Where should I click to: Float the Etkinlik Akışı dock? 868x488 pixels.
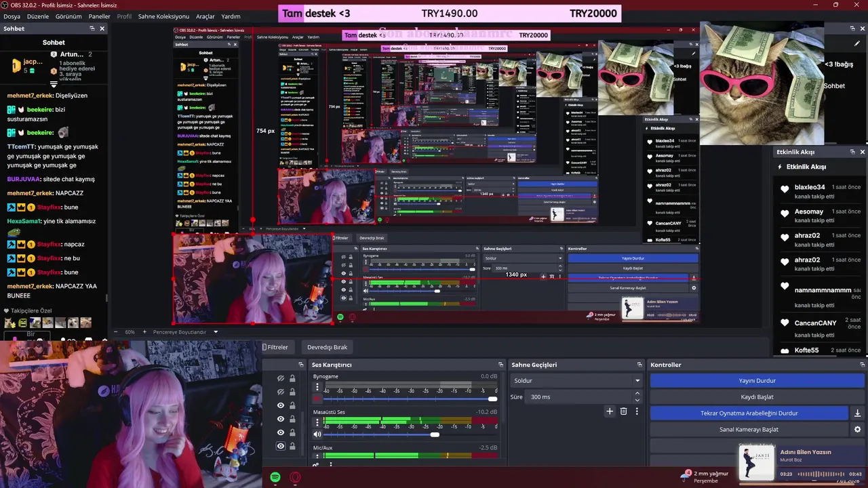click(x=852, y=152)
